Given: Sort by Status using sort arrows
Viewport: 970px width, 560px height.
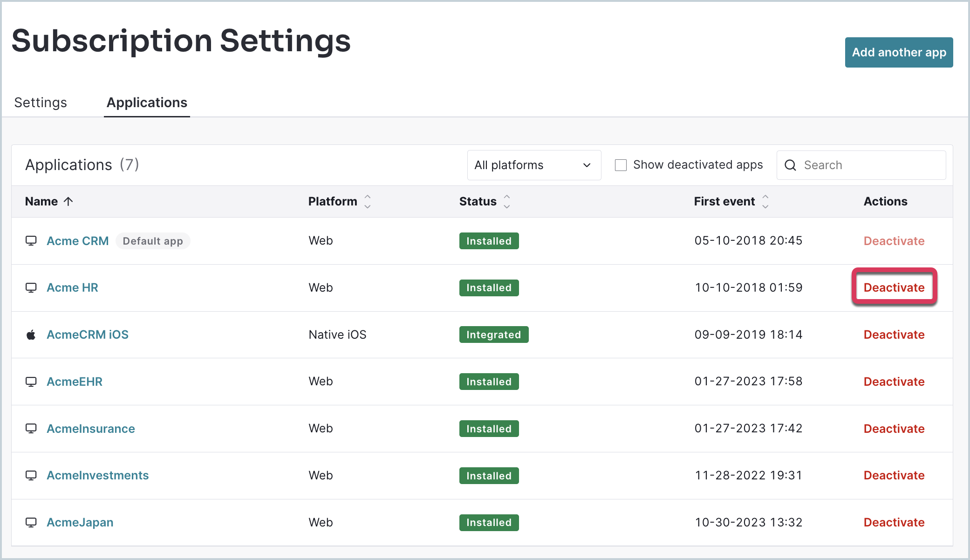Looking at the screenshot, I should (x=507, y=201).
